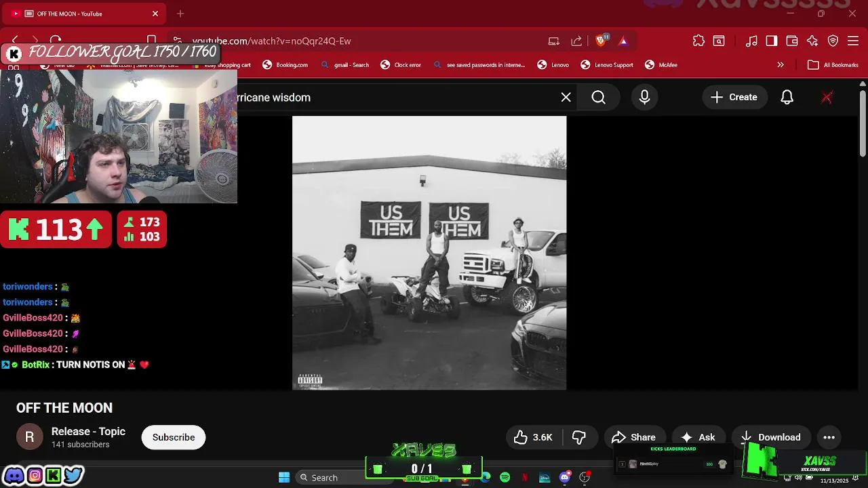Image resolution: width=868 pixels, height=488 pixels.
Task: Open YouTube notifications bell
Action: 787,98
